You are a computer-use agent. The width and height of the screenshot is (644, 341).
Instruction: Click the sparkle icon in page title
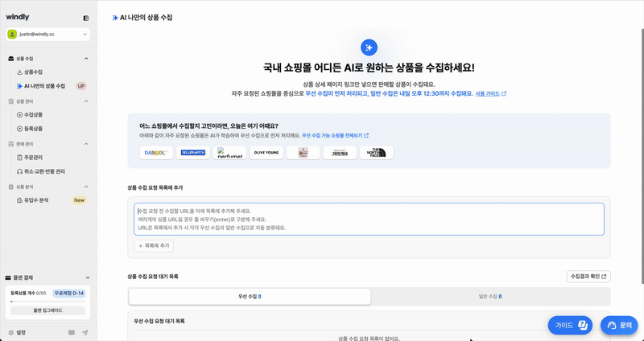tap(115, 18)
